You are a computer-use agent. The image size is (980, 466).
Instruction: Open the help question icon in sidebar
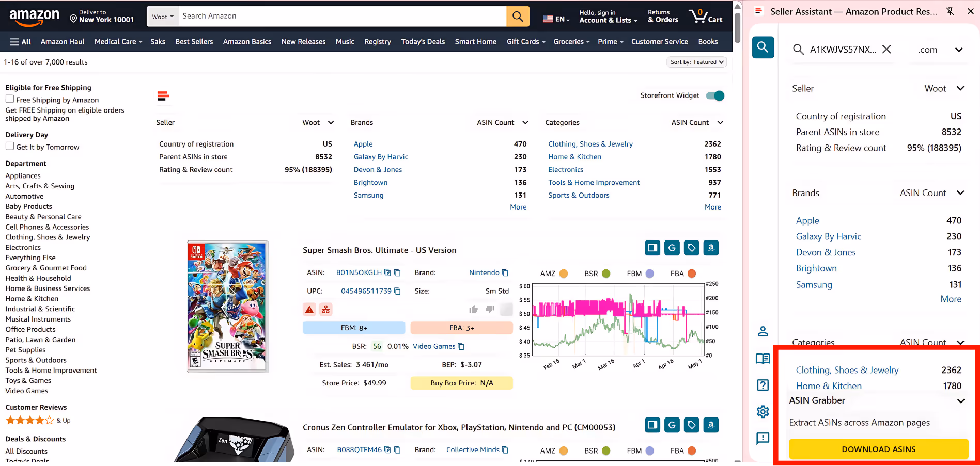tap(763, 385)
